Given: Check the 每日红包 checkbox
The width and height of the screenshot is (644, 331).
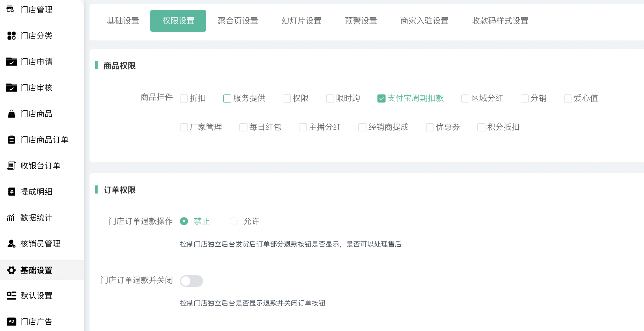Looking at the screenshot, I should (x=243, y=127).
